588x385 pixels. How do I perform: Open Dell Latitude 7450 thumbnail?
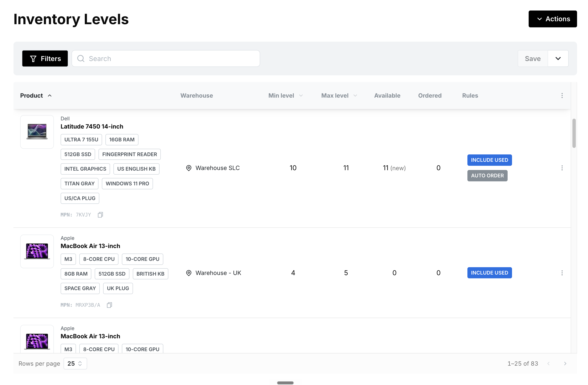[x=37, y=132]
